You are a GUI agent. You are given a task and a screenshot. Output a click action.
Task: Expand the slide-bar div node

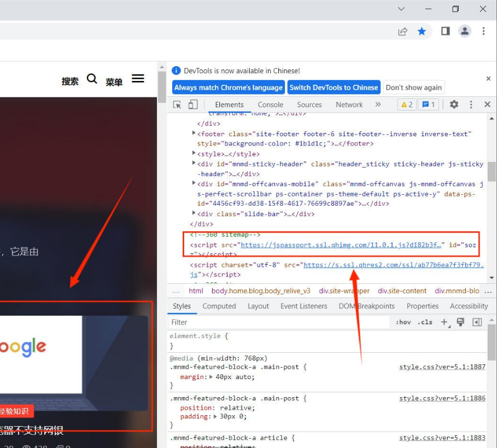[194, 213]
